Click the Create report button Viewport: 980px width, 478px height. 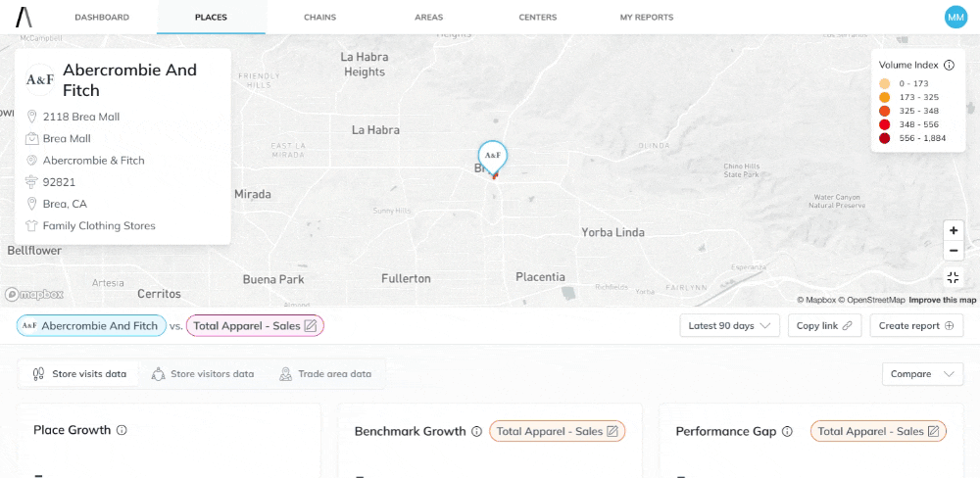[915, 325]
